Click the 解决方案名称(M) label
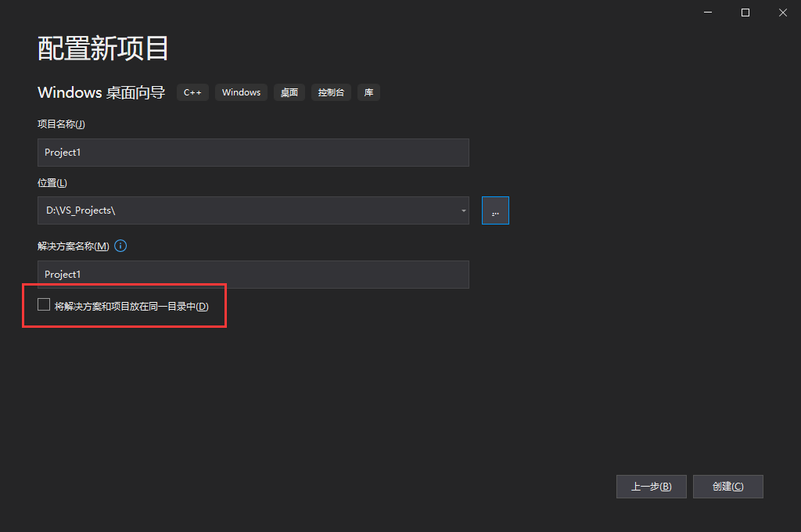This screenshot has height=532, width=801. 74,246
